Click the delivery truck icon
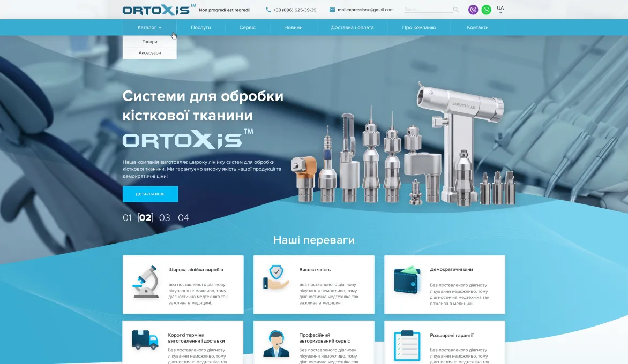 pos(145,339)
